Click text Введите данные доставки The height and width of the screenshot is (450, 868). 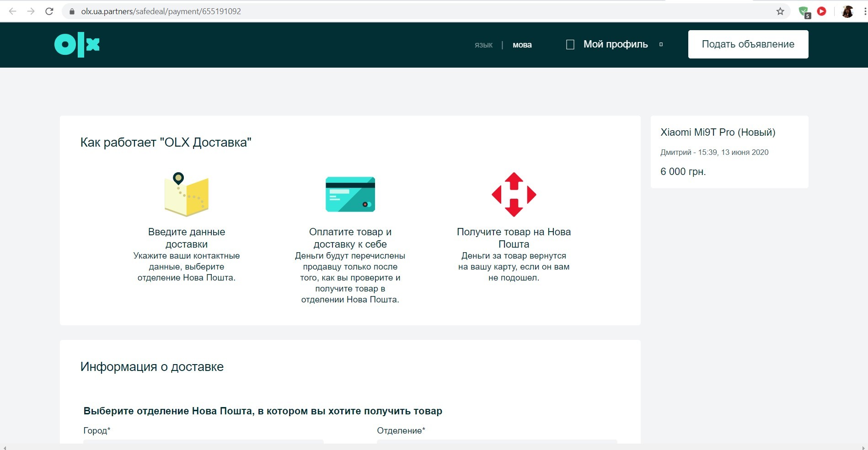coord(187,238)
